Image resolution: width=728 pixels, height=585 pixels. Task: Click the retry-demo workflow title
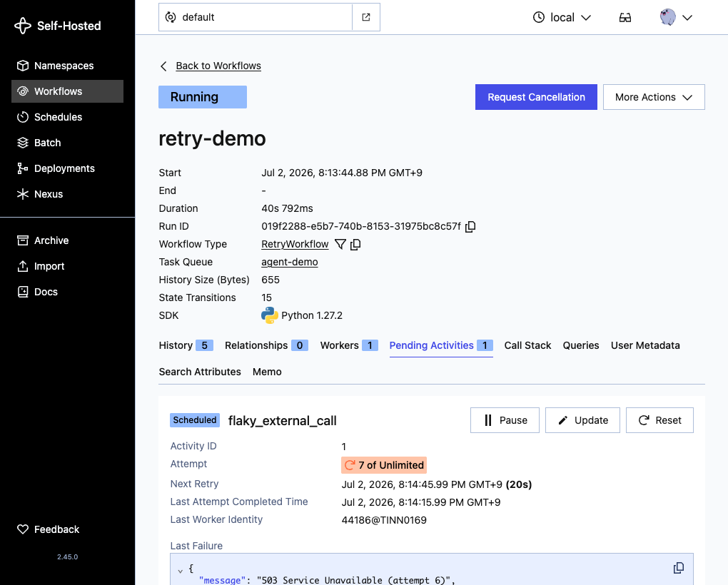coord(212,138)
